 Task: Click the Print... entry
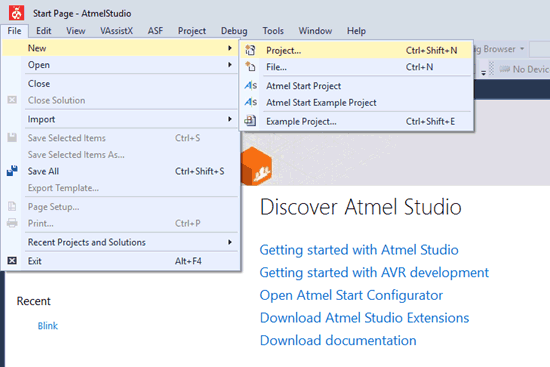(x=120, y=223)
